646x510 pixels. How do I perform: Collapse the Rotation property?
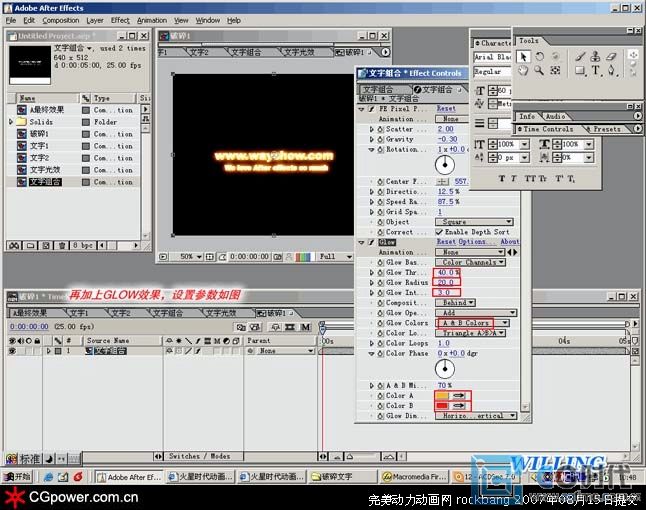(372, 150)
